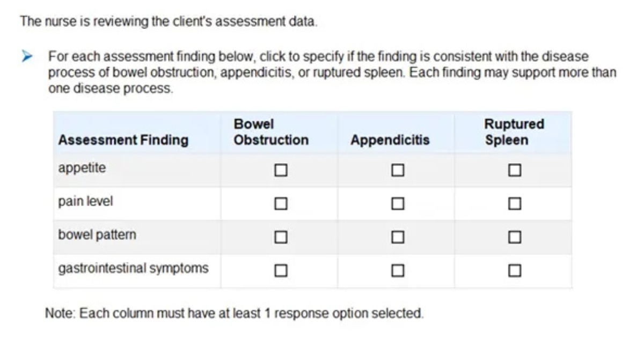Viewport: 644px width, 337px height.
Task: Click the Ruptured Spleen column header
Action: click(514, 133)
